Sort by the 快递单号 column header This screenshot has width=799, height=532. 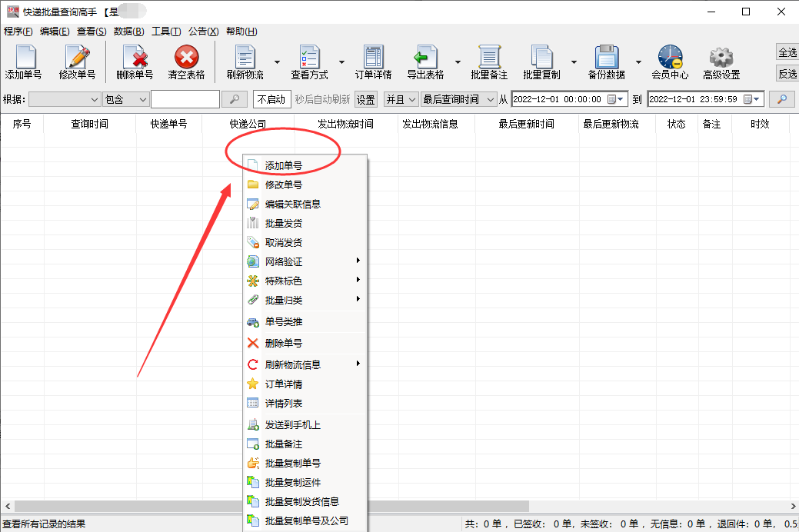[x=168, y=124]
